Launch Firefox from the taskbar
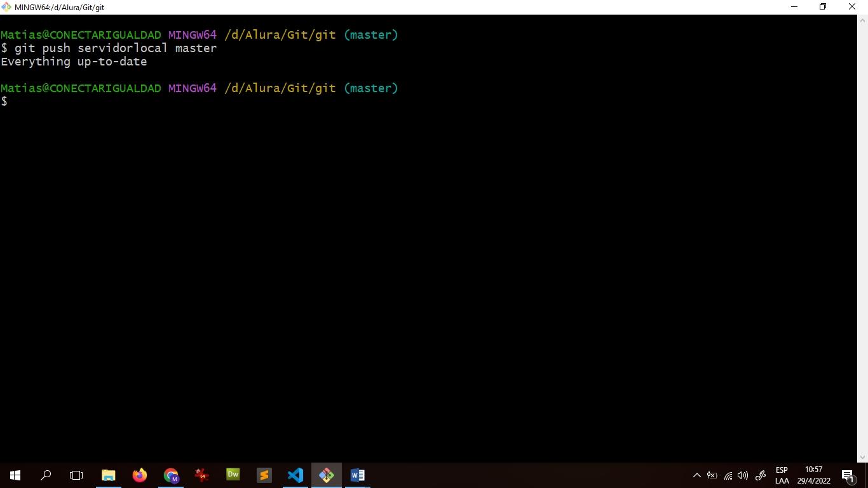 pos(140,475)
